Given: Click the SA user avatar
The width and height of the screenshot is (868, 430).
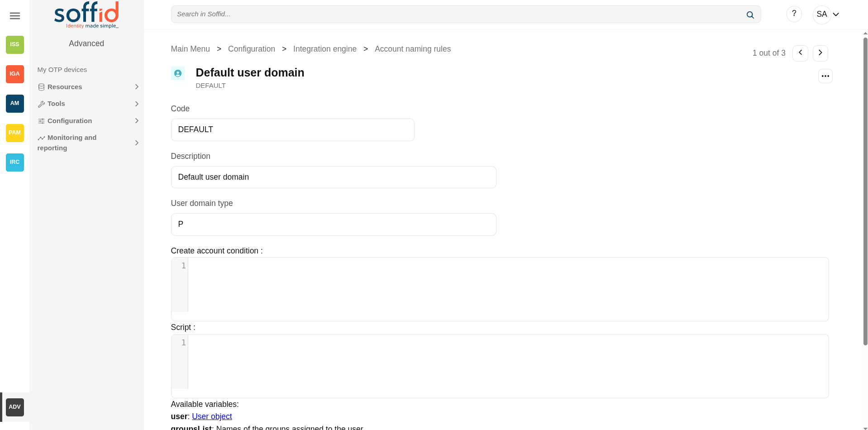Looking at the screenshot, I should [x=822, y=14].
